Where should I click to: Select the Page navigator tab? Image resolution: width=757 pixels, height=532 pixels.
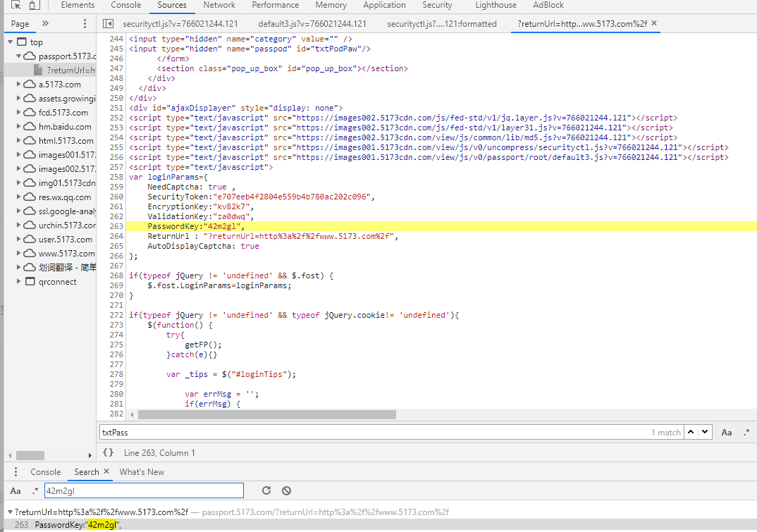point(20,24)
